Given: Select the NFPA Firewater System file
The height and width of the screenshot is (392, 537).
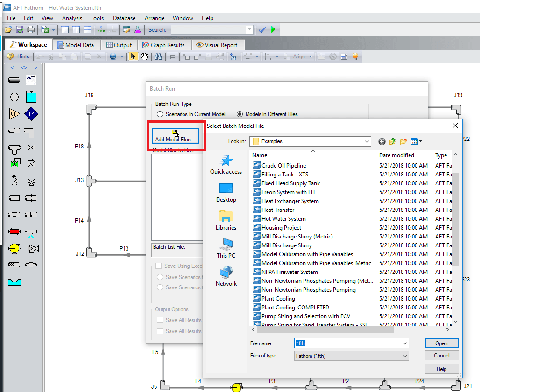Looking at the screenshot, I should tap(290, 272).
